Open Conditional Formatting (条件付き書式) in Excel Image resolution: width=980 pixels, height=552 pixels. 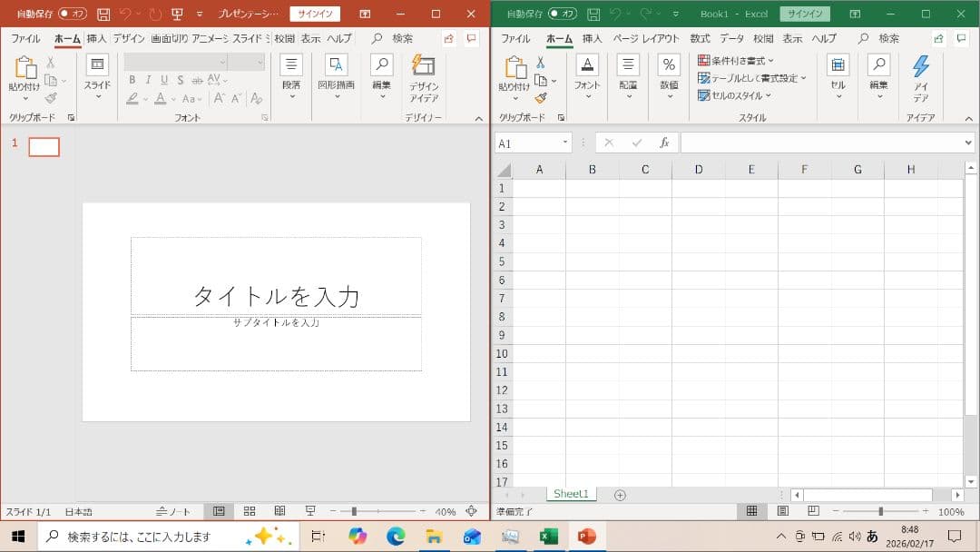pyautogui.click(x=737, y=60)
